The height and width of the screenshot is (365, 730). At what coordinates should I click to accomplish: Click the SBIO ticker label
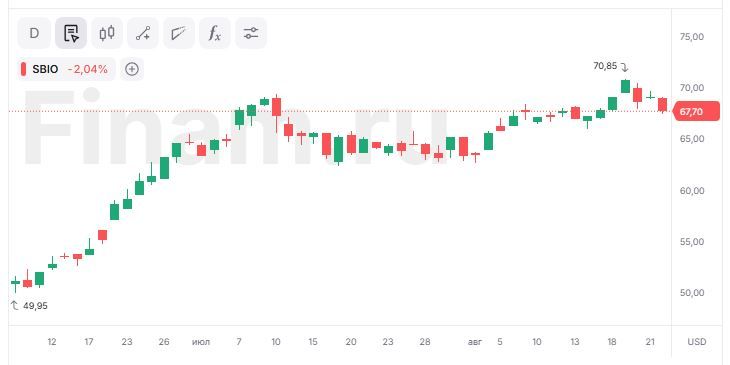(x=45, y=69)
